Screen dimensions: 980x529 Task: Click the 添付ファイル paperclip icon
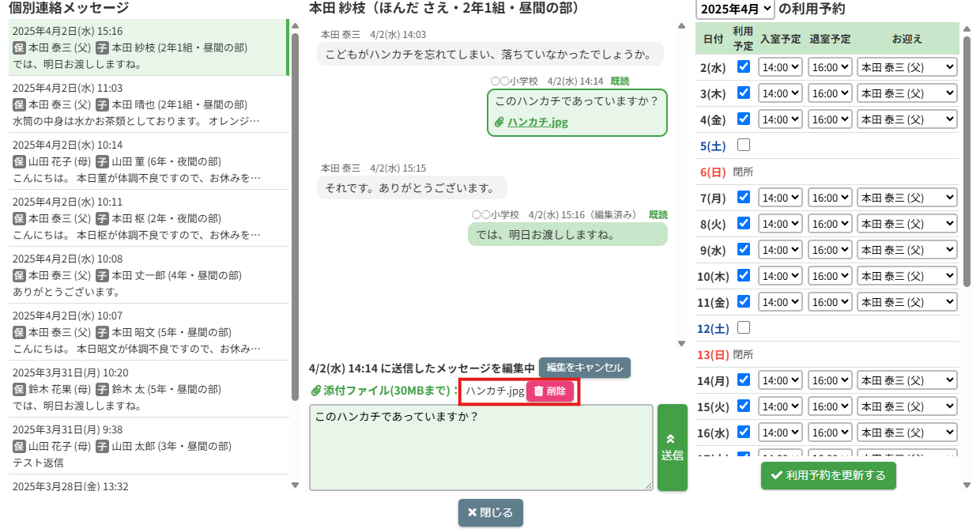pos(316,391)
